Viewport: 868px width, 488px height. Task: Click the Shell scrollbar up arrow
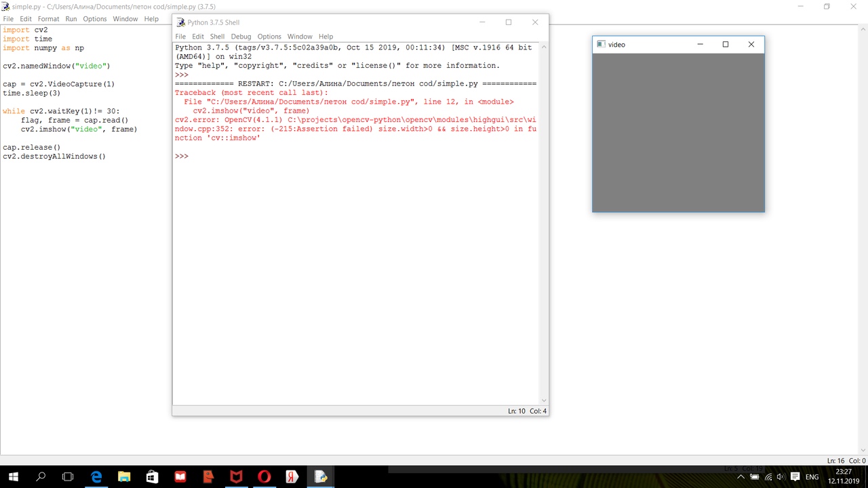tap(543, 47)
